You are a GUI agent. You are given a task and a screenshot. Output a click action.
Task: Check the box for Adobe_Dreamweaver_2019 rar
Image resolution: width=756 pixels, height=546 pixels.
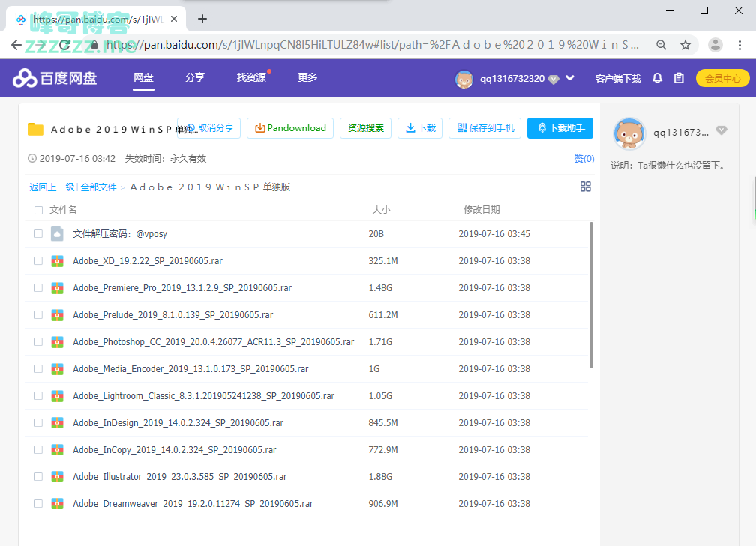coord(38,503)
